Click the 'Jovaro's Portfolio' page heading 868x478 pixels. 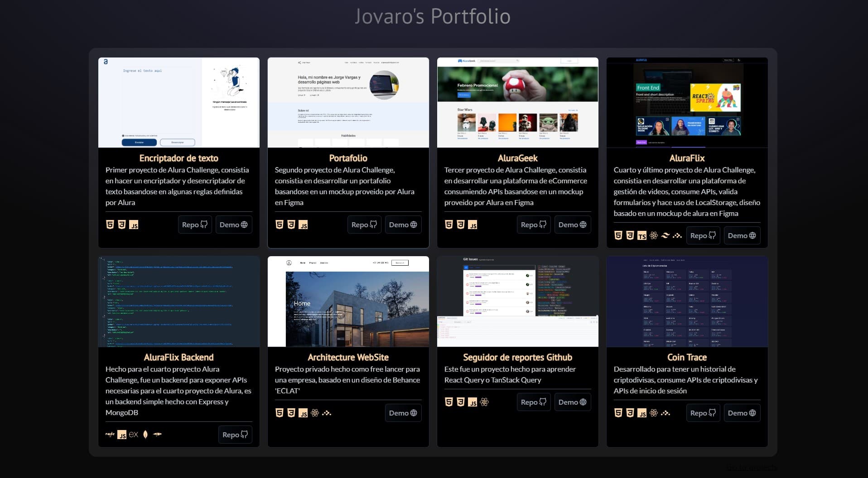tap(433, 16)
